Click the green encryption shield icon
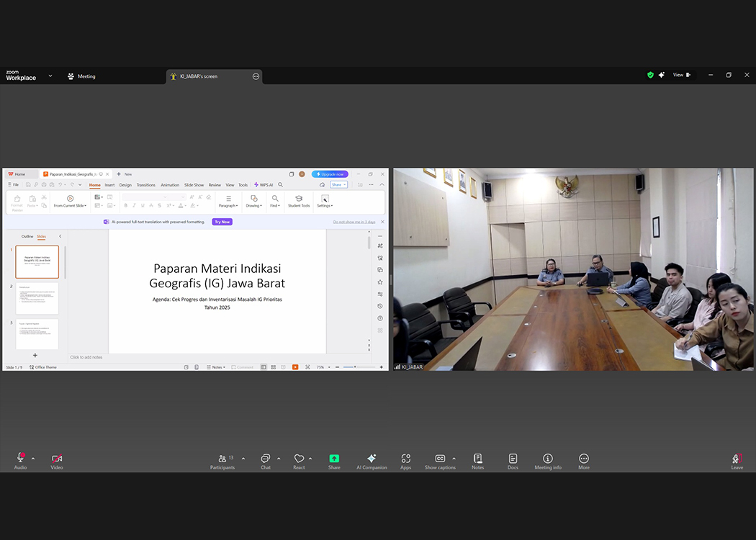This screenshot has width=756, height=540. click(650, 76)
